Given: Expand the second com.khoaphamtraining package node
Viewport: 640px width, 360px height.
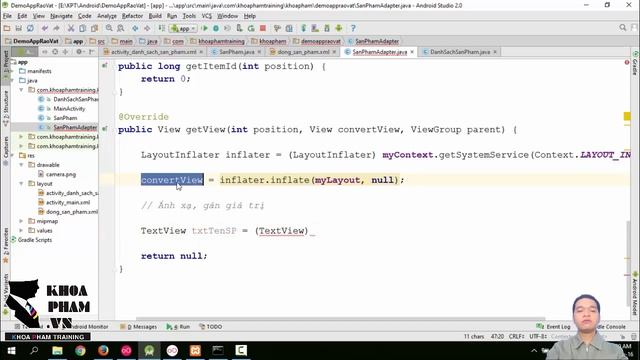Looking at the screenshot, I should coord(21,137).
